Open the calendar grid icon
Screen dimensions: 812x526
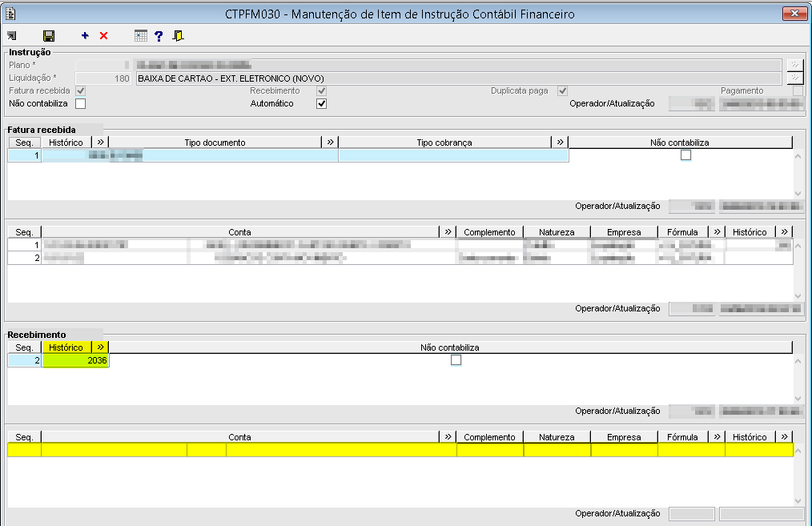coord(140,36)
